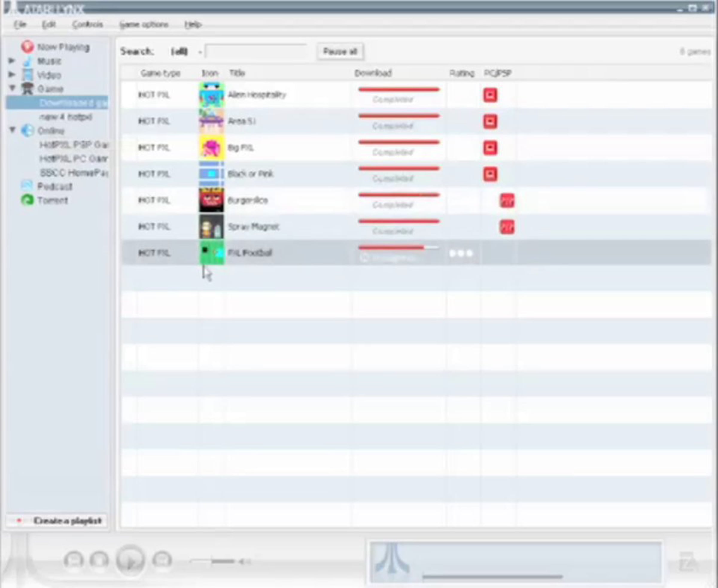718x588 pixels.
Task: Click the Online globe icon in sidebar
Action: 28,130
